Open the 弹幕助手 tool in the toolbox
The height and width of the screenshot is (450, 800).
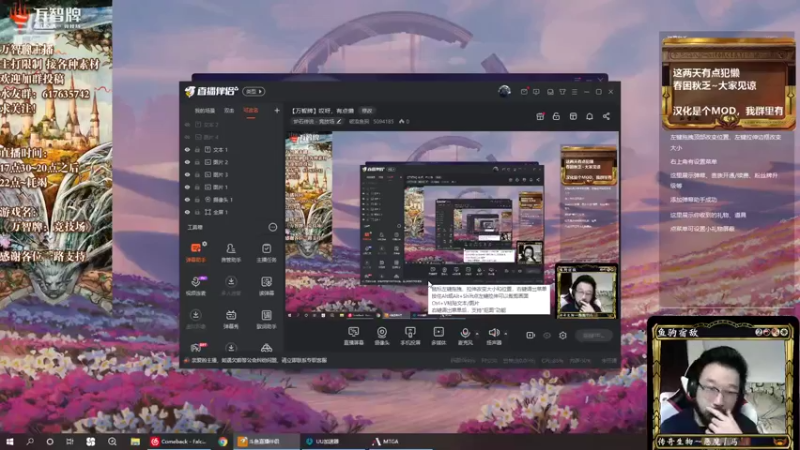tap(195, 252)
